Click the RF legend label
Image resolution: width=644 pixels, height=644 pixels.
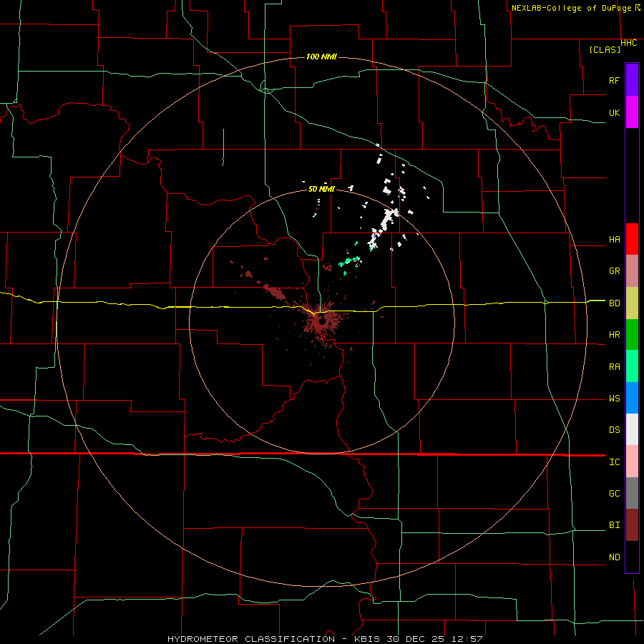(614, 80)
